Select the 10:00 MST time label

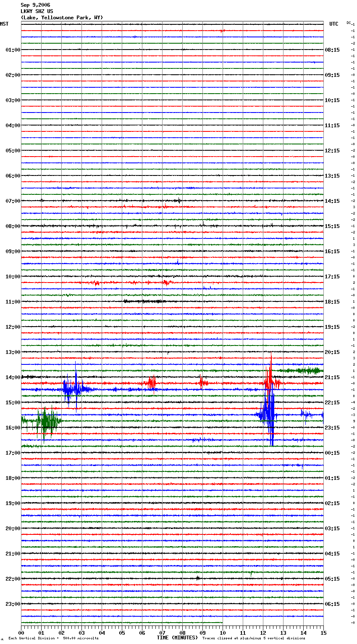pos(13,277)
